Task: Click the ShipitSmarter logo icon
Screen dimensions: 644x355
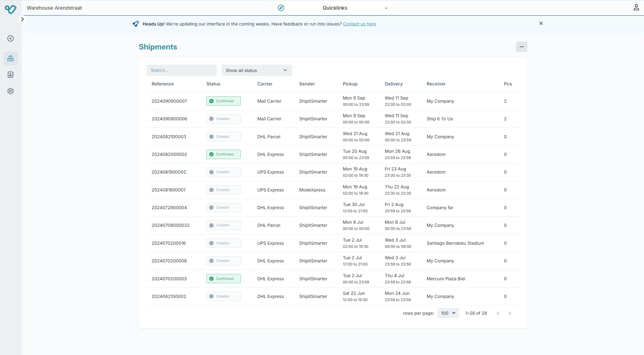Action: [x=11, y=9]
